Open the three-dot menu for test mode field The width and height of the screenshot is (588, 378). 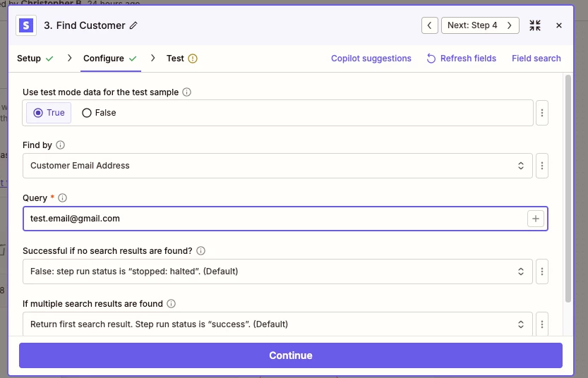(542, 113)
